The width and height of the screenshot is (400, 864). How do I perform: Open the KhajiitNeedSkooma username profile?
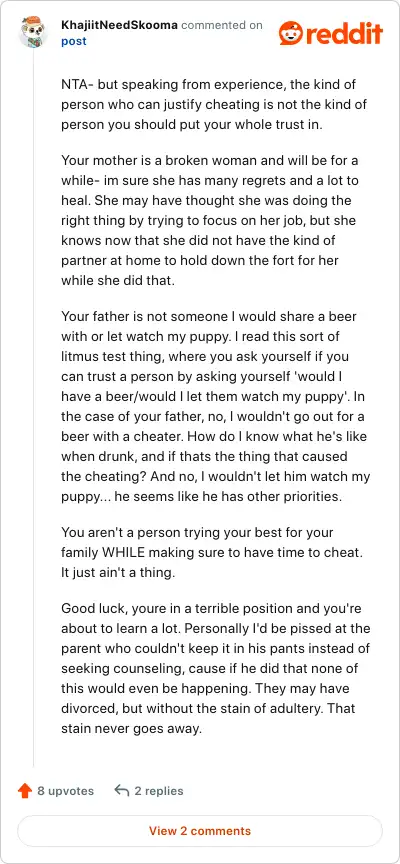[x=120, y=25]
